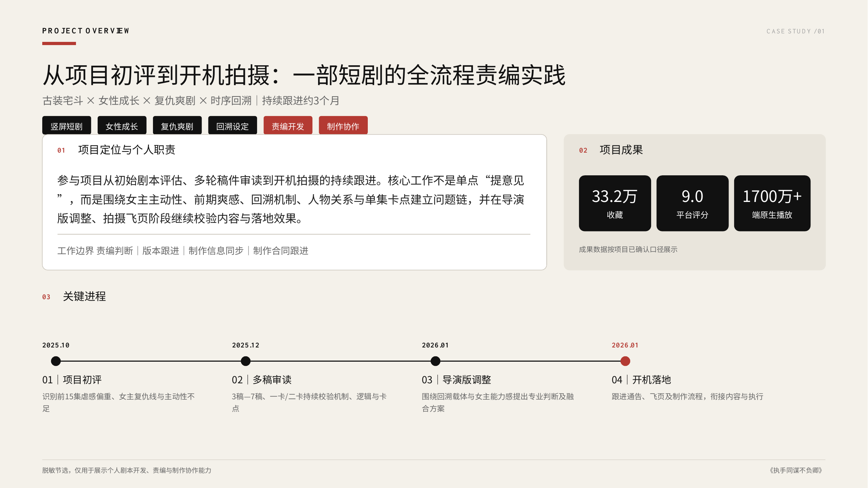Image resolution: width=868 pixels, height=488 pixels.
Task: Click the footer title 《执手同谋不负卿》
Action: point(796,470)
